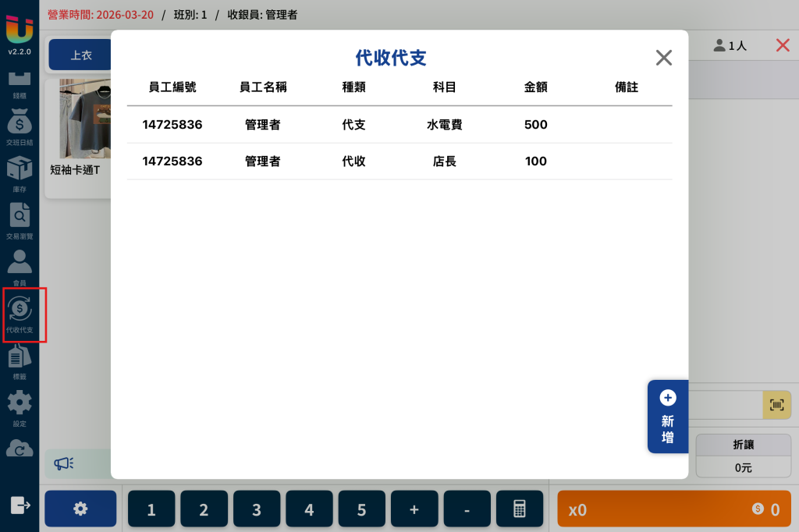Image resolution: width=799 pixels, height=532 pixels.
Task: Click the calculator icon button
Action: tap(519, 509)
